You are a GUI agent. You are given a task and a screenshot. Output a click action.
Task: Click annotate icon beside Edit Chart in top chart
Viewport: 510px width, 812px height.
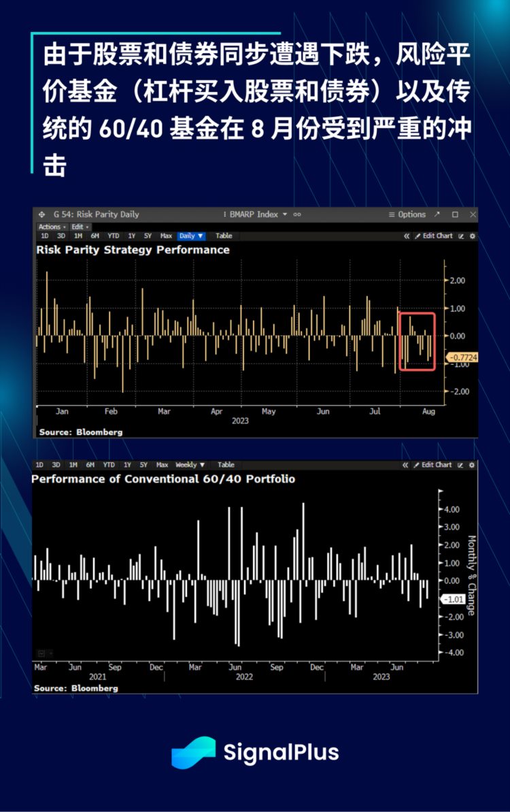point(461,236)
